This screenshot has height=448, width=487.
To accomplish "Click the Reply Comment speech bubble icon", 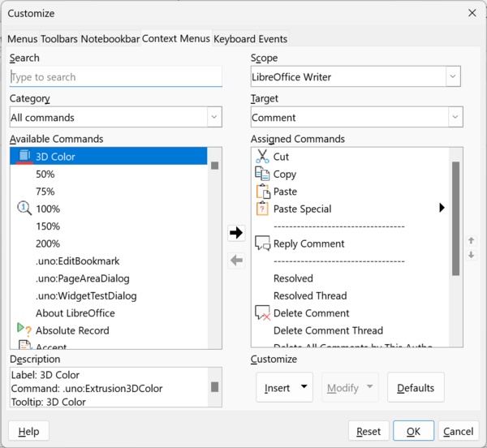I will coord(262,243).
